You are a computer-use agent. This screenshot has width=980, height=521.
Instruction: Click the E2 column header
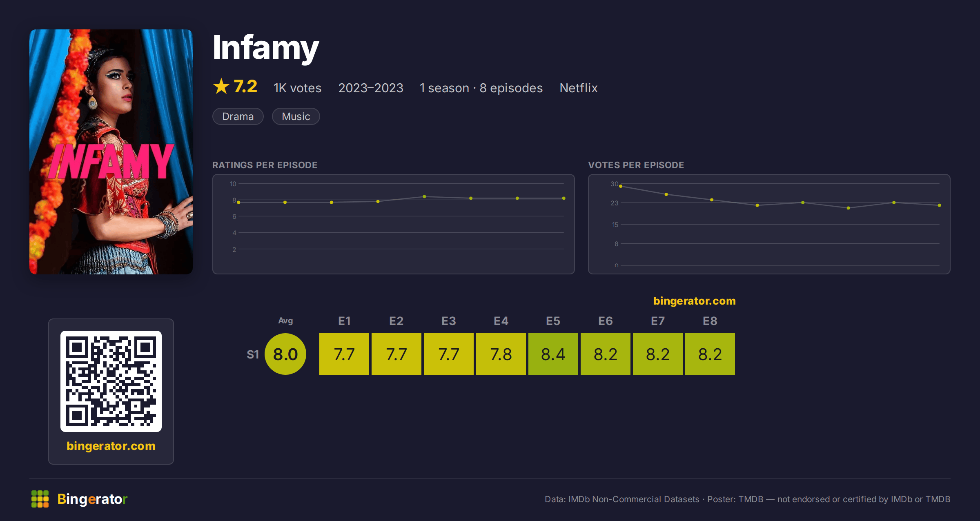pos(396,321)
